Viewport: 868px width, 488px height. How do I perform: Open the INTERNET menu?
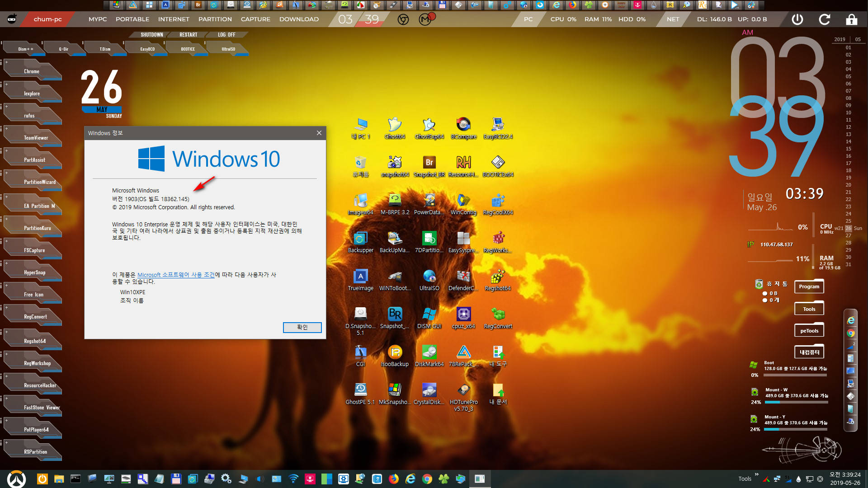click(174, 19)
